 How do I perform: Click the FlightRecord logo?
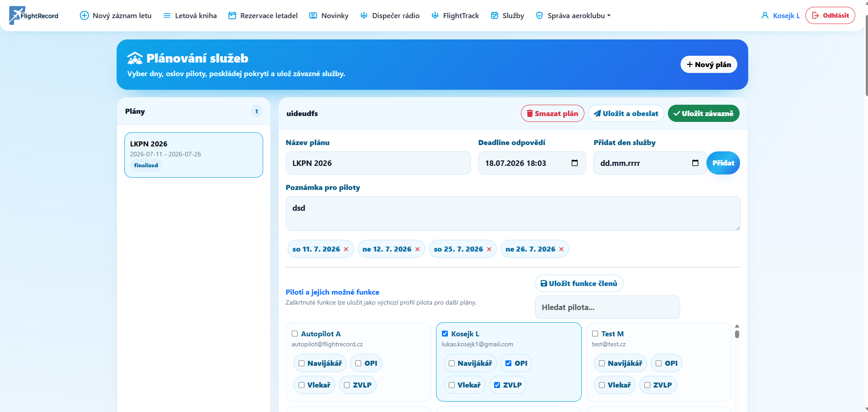pyautogui.click(x=34, y=15)
